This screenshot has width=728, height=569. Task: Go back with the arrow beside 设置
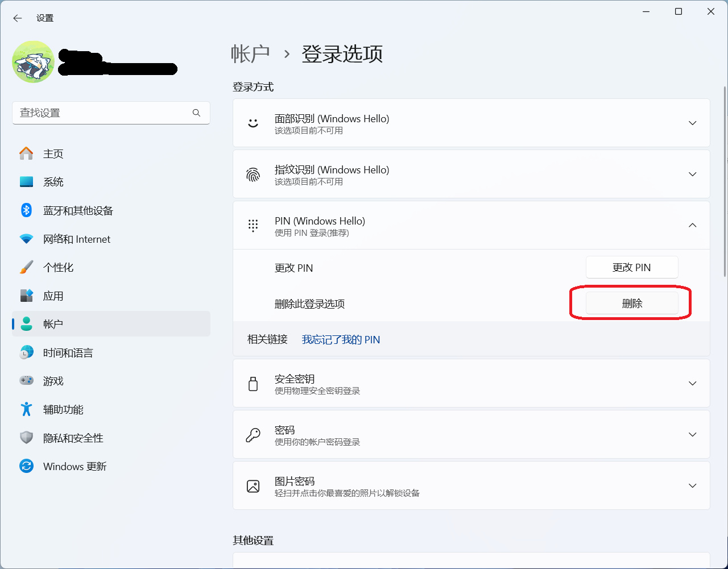point(18,18)
